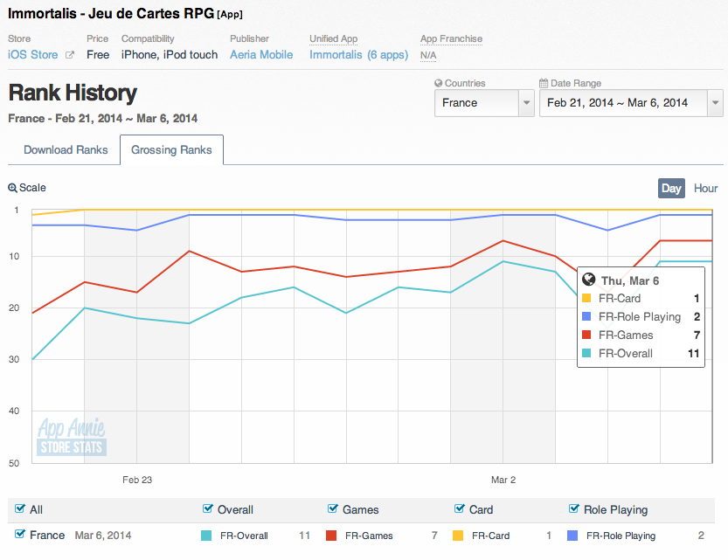This screenshot has width=728, height=560.
Task: Open the iOS Store link
Action: coord(32,55)
